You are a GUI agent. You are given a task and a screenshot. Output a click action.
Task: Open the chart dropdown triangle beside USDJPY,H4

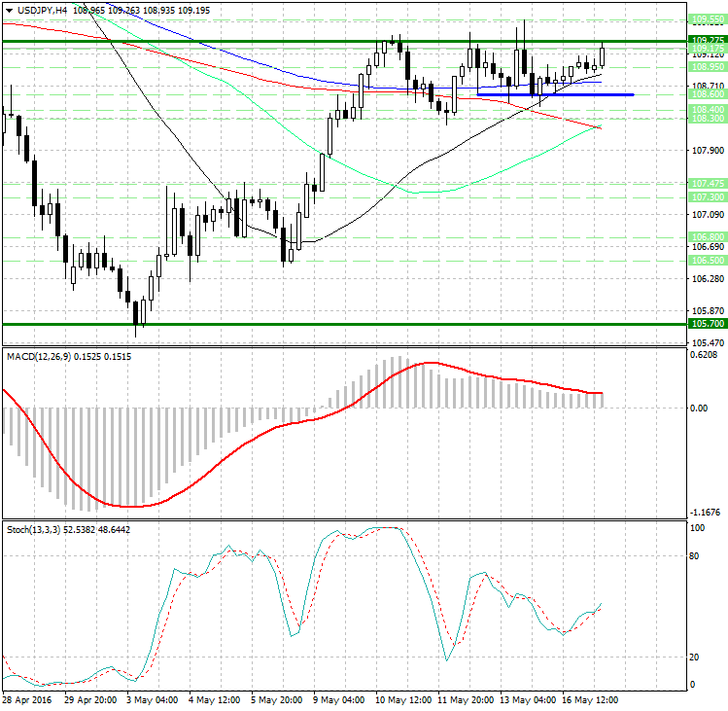(9, 11)
